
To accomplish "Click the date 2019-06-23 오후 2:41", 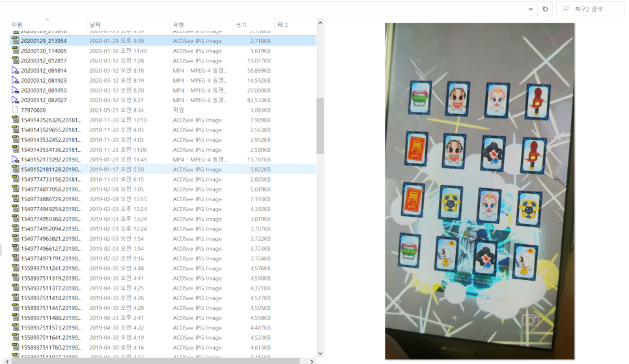I will (117, 318).
